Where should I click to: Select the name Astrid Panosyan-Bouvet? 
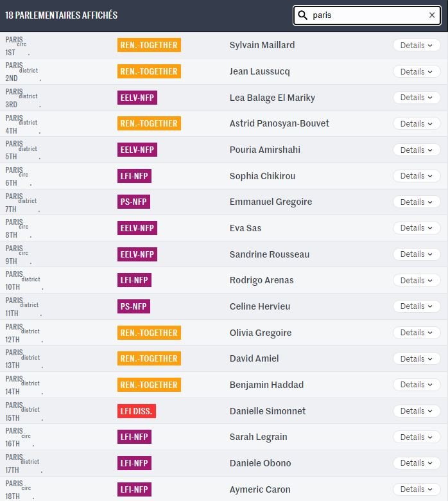279,123
